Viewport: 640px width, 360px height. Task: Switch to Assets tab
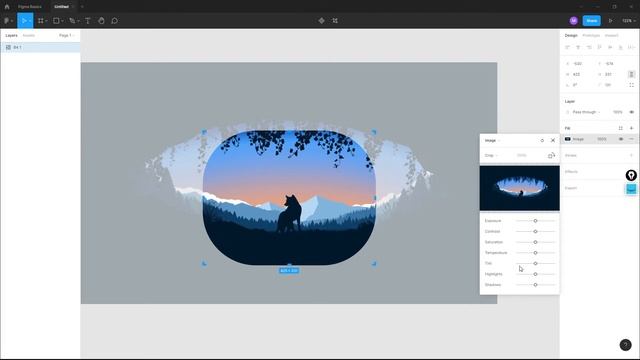point(29,36)
